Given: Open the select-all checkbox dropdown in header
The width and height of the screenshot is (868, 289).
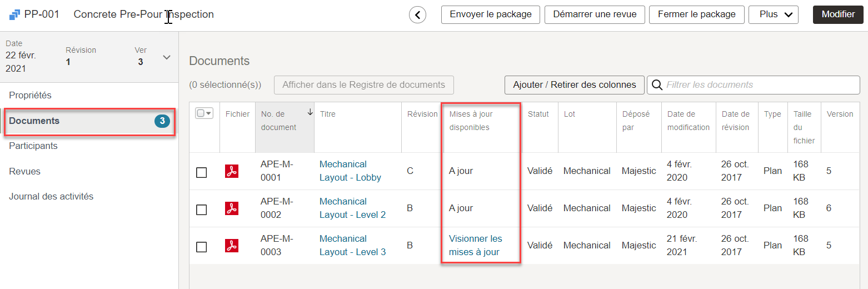Looking at the screenshot, I should tap(204, 113).
